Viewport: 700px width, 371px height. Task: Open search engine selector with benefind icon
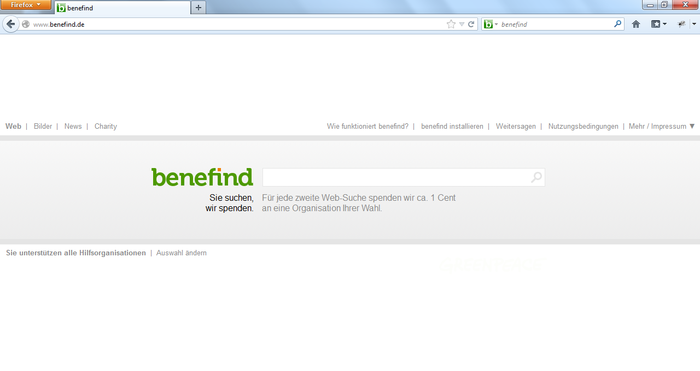pyautogui.click(x=491, y=24)
